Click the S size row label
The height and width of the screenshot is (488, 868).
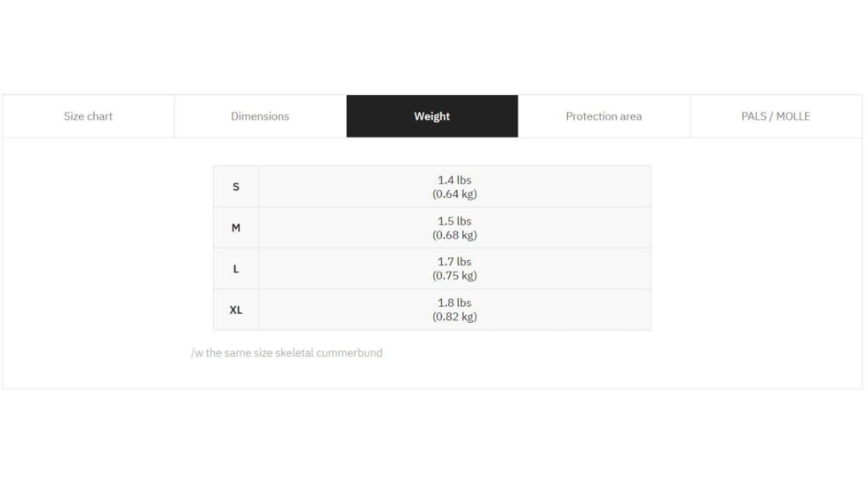[236, 186]
